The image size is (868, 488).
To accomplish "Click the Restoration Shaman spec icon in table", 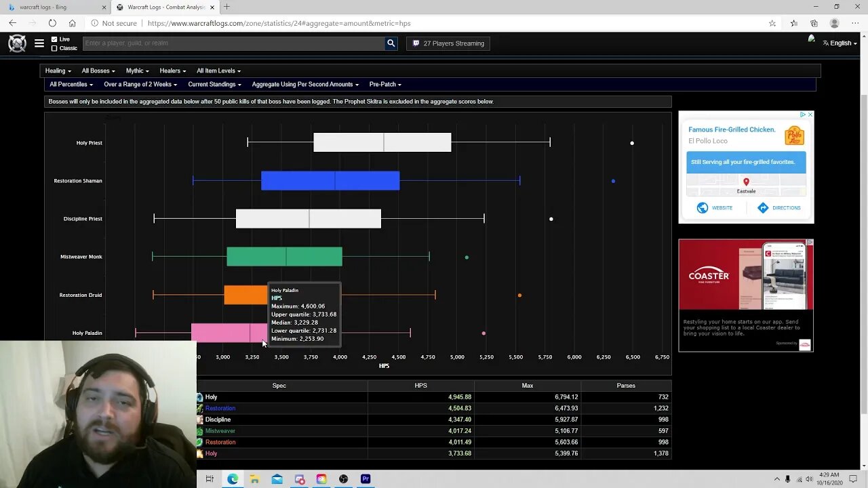I will point(199,409).
